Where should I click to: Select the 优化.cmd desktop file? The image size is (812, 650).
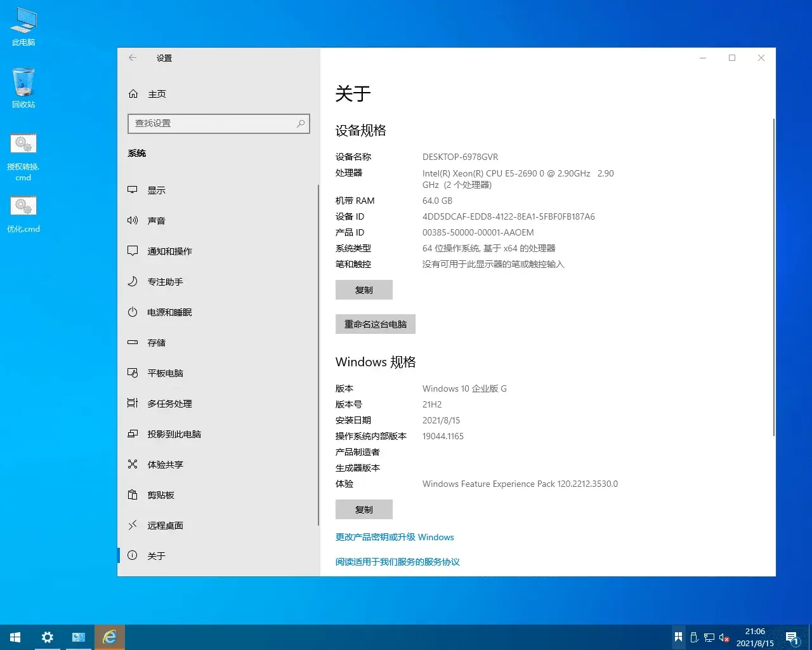pos(23,215)
